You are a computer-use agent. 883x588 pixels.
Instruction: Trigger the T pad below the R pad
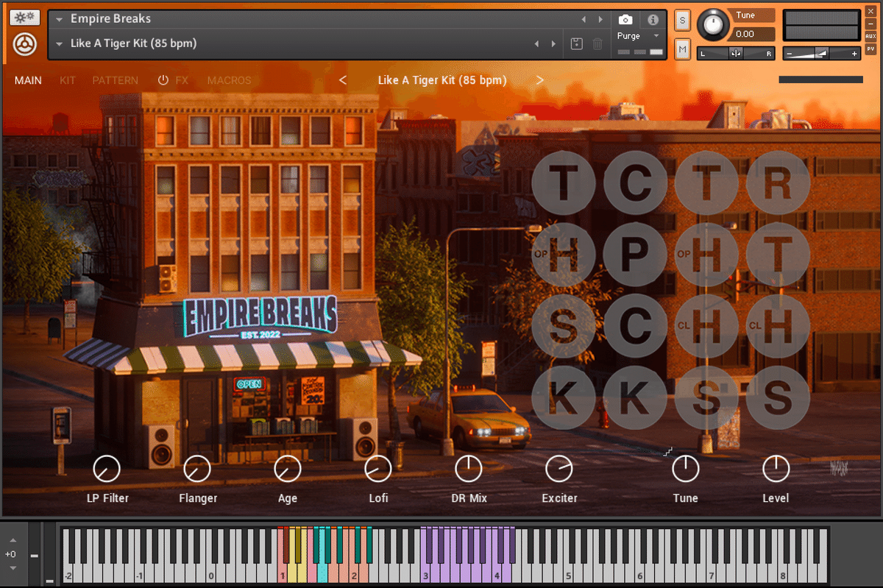(x=778, y=255)
